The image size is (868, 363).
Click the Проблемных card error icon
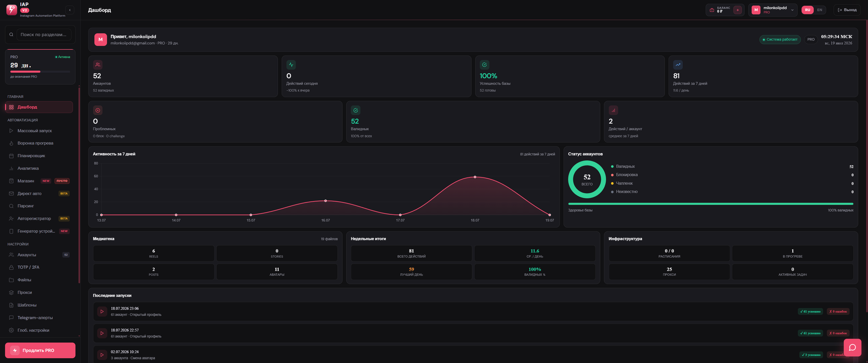97,110
